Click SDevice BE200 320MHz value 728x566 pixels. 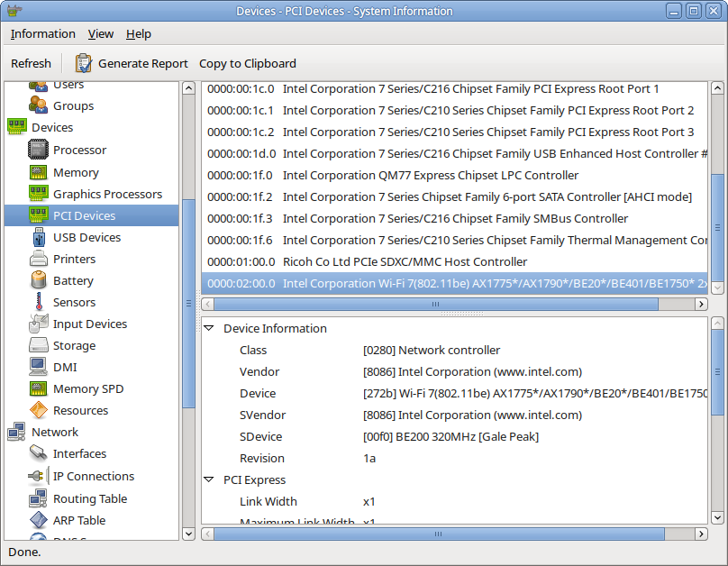pos(450,436)
